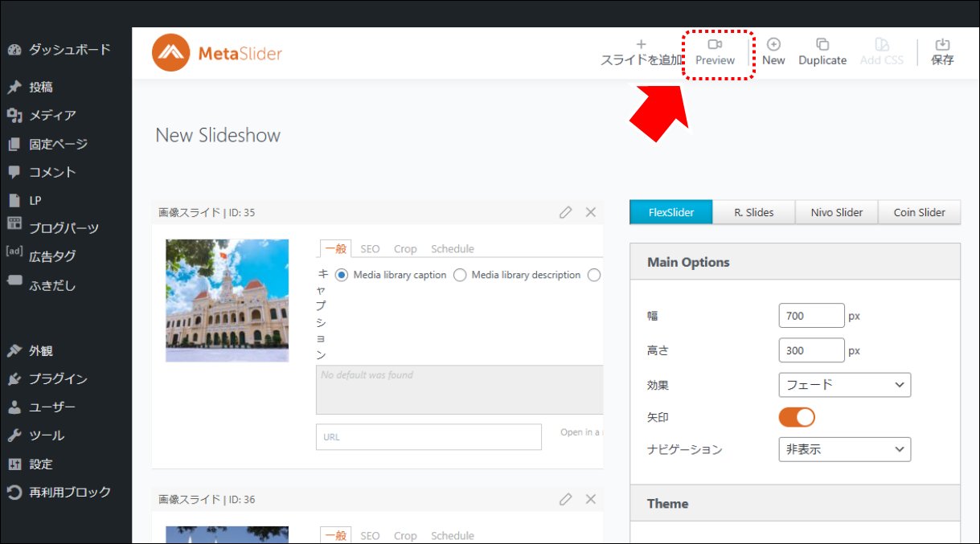Select Media library caption radio button

pos(342,275)
